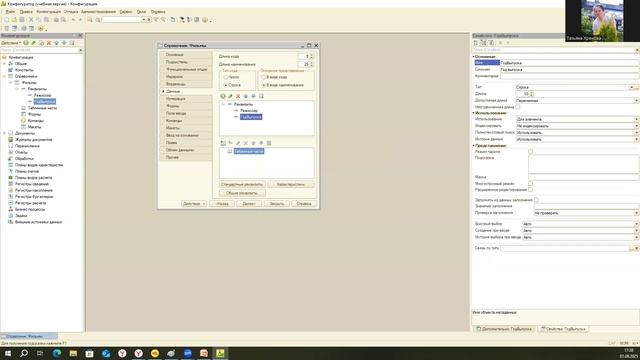Toggle Неограниченная длина checkbox

[x=518, y=107]
